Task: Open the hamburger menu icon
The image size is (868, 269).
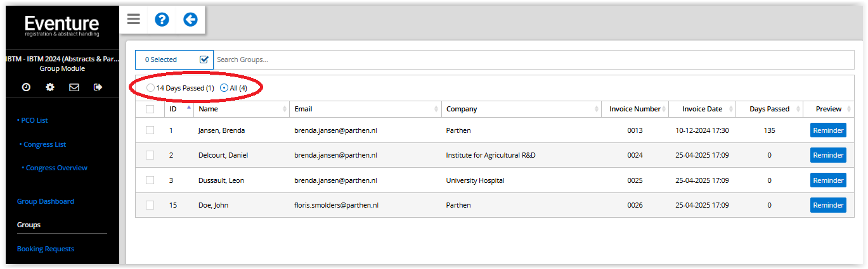Action: point(133,19)
